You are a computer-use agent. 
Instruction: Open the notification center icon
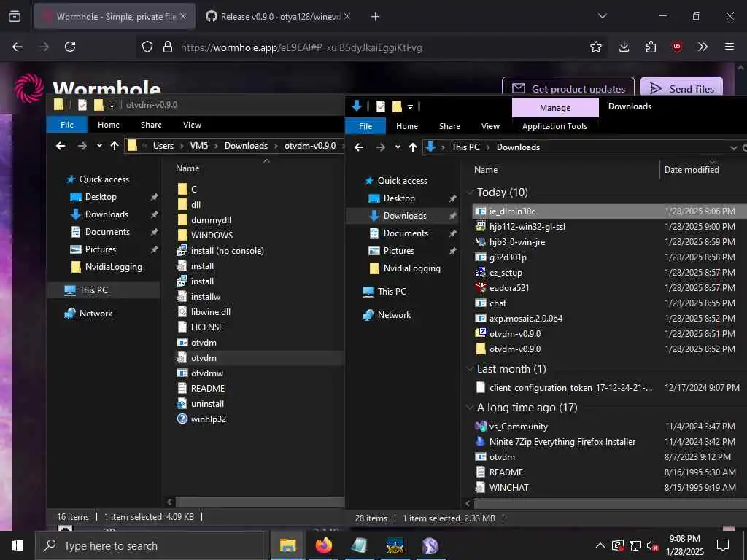[x=723, y=545]
